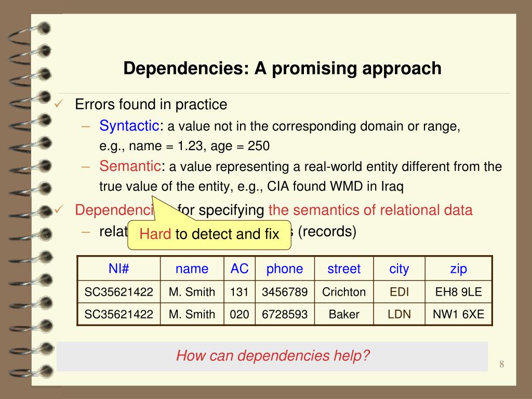This screenshot has width=532, height=399.
Task: Click phone number '3456789'
Action: 285,292
